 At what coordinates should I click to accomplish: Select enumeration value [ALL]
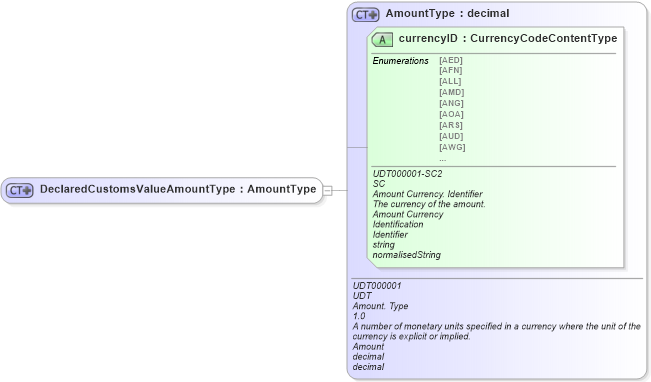pos(450,81)
